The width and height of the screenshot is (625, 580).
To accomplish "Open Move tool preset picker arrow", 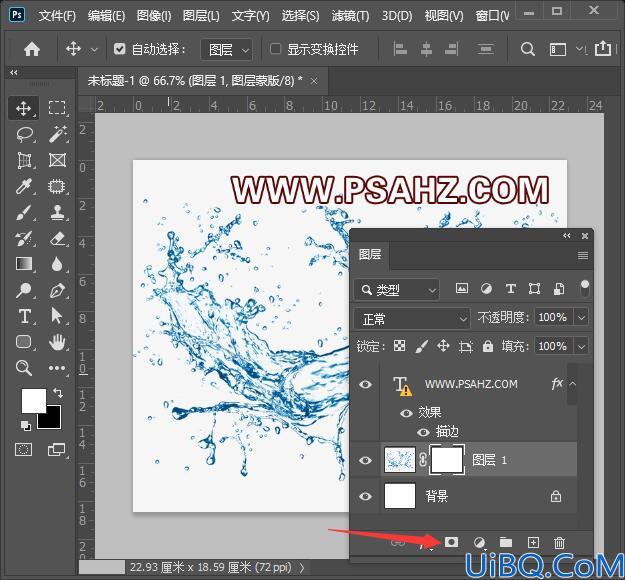I will (94, 50).
